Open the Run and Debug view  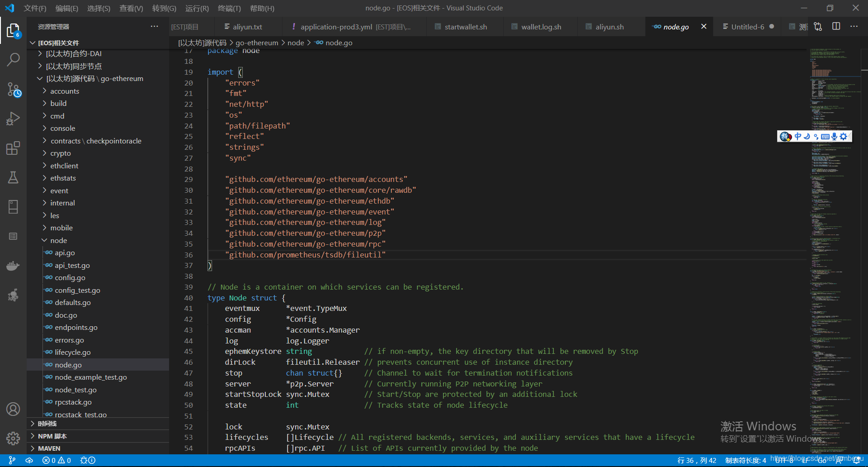click(x=13, y=119)
